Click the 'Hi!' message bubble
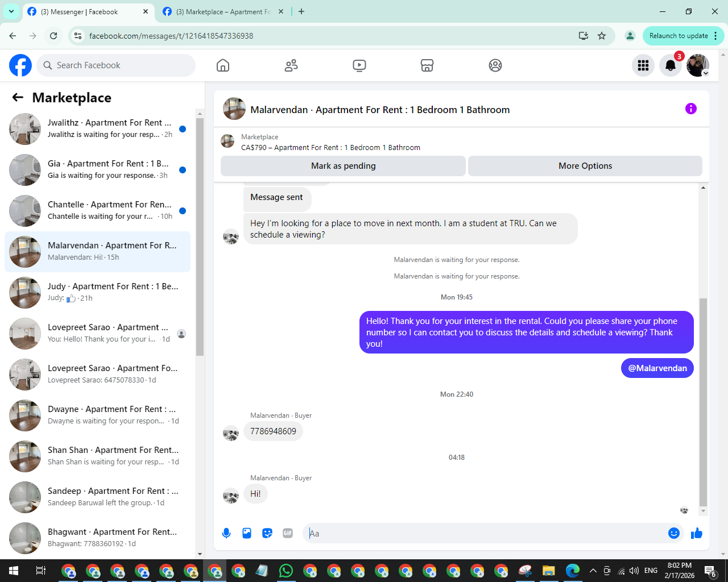This screenshot has width=728, height=582. 255,494
